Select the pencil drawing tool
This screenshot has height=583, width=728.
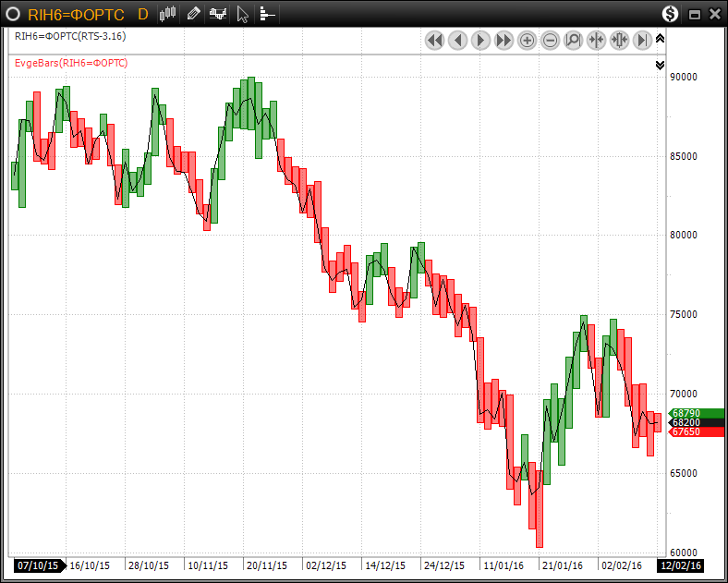(x=193, y=14)
